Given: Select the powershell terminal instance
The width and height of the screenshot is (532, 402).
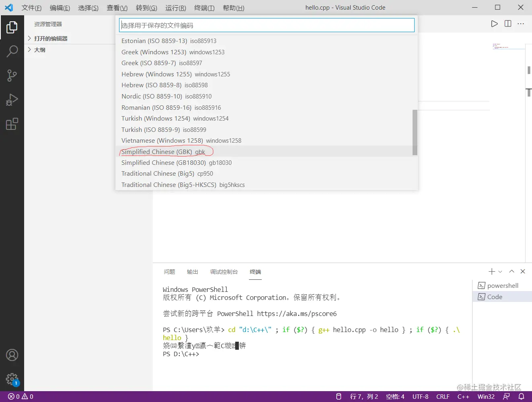Looking at the screenshot, I should (502, 286).
